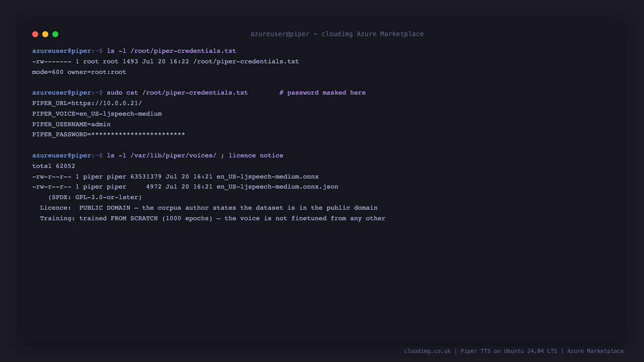The width and height of the screenshot is (644, 362).
Task: Click the 'Training: trained FROM SCRATCH' line
Action: pyautogui.click(x=213, y=218)
